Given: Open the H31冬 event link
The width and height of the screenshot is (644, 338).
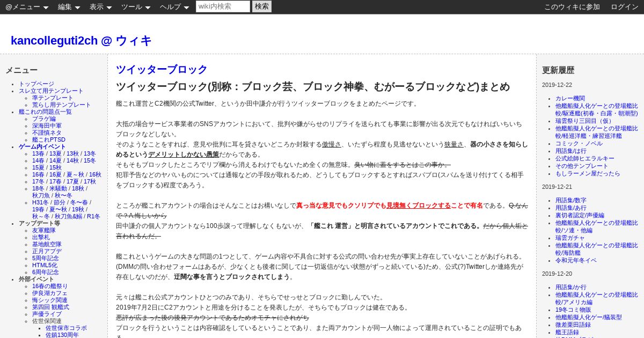Looking at the screenshot, I should click(x=40, y=203).
